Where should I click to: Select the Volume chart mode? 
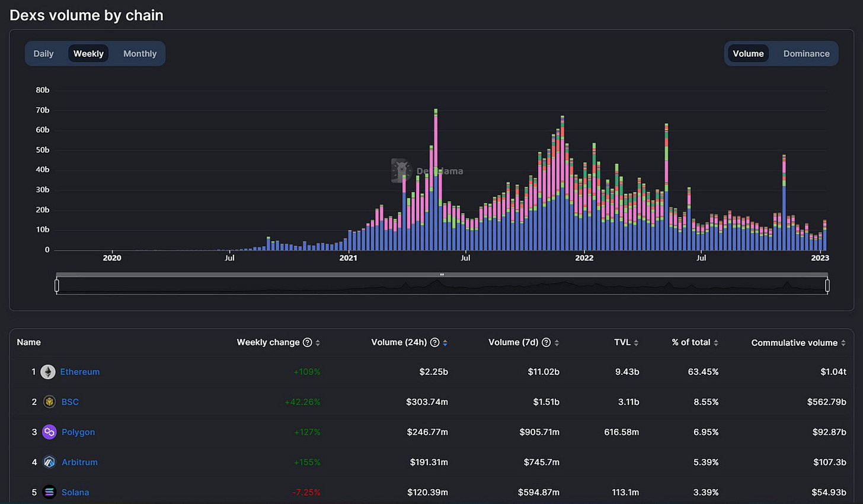748,53
